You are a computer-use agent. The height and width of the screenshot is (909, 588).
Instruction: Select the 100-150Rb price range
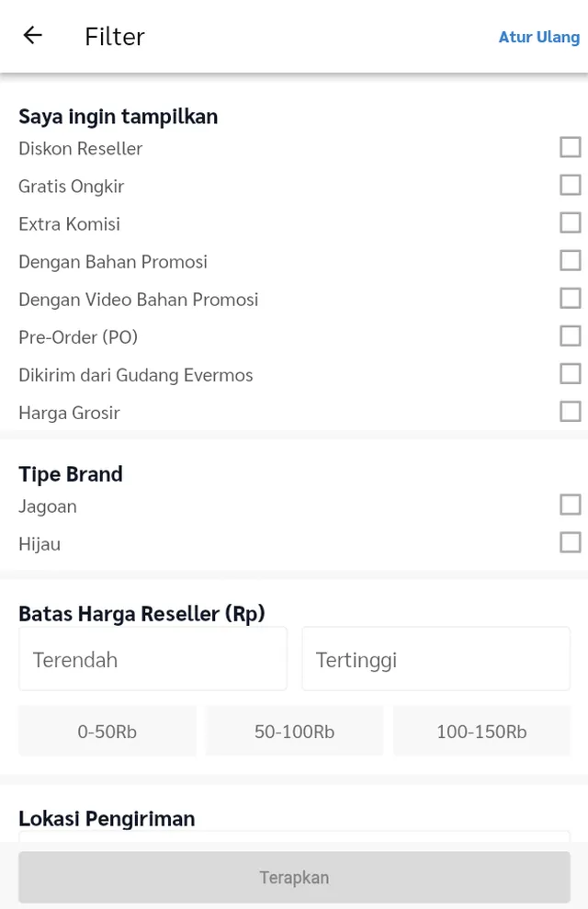pyautogui.click(x=481, y=732)
